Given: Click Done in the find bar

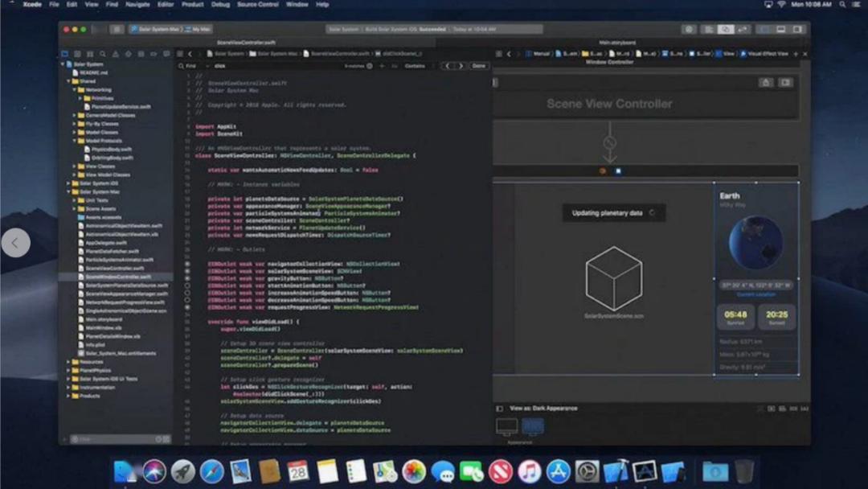Looking at the screenshot, I should (x=479, y=66).
